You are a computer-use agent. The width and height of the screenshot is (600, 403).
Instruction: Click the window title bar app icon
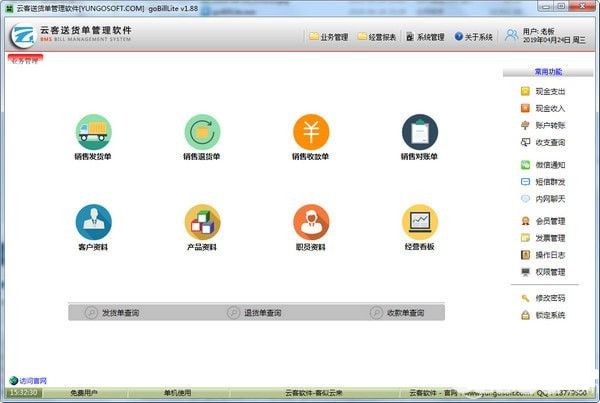tap(10, 8)
